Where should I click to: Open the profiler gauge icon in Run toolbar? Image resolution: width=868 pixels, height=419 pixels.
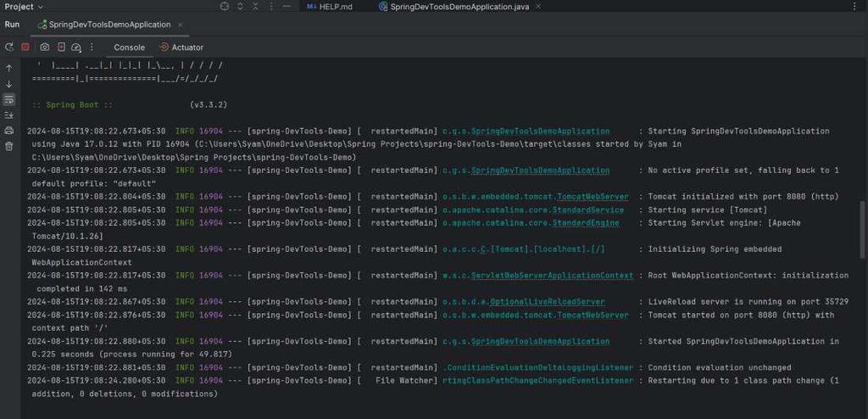click(x=77, y=47)
